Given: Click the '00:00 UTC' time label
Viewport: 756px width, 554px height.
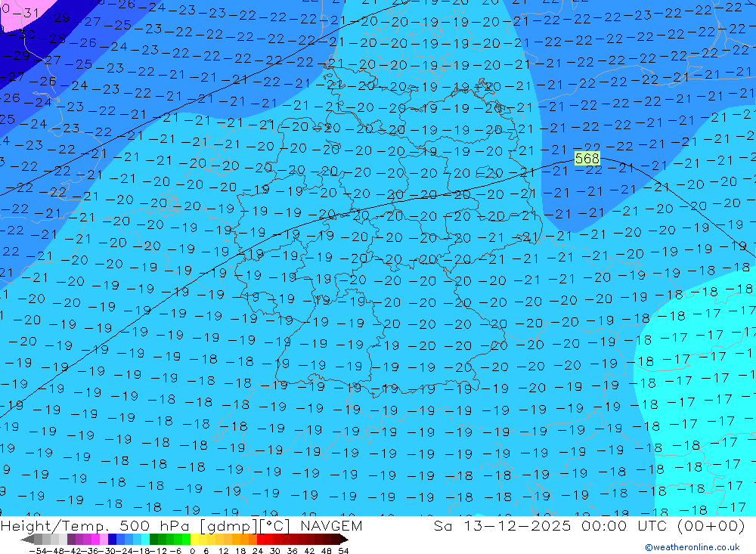Looking at the screenshot, I should (x=624, y=526).
